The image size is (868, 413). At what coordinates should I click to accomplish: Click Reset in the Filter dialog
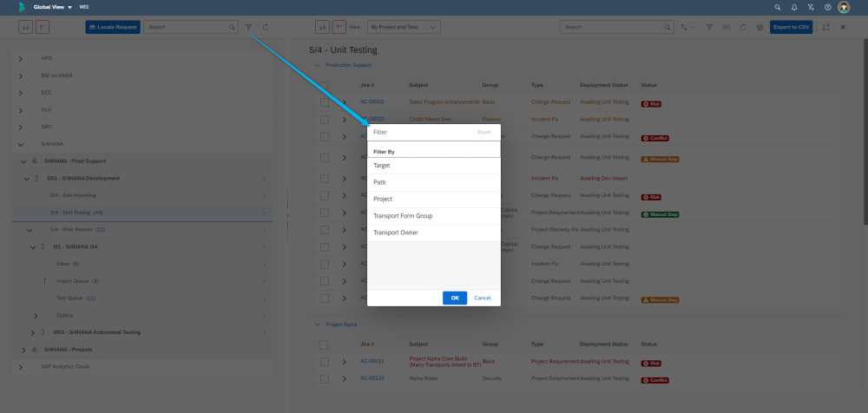pos(484,132)
